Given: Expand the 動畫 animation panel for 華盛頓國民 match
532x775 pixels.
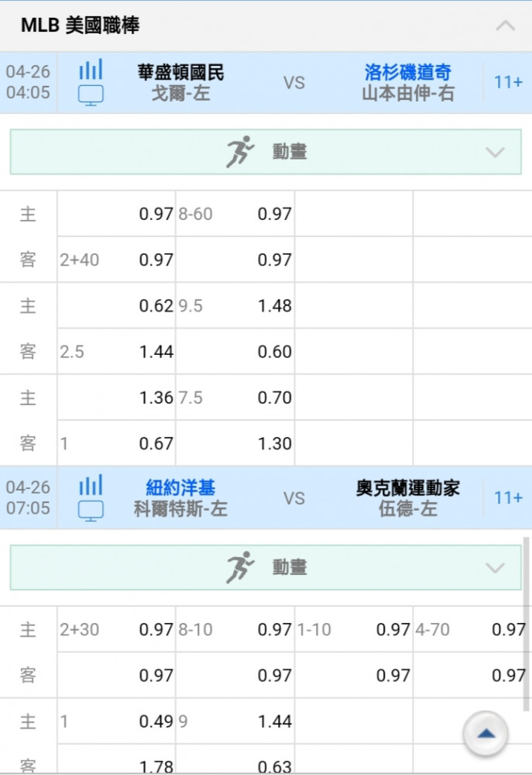Looking at the screenshot, I should 266,152.
